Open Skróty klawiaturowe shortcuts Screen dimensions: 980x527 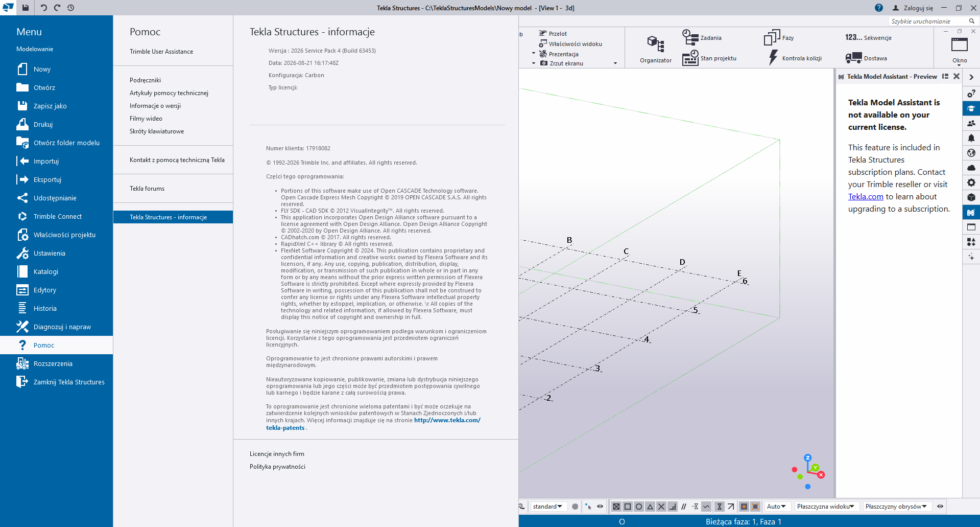(157, 131)
